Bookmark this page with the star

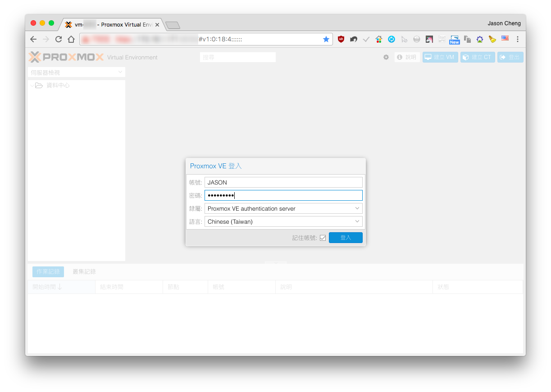[326, 39]
